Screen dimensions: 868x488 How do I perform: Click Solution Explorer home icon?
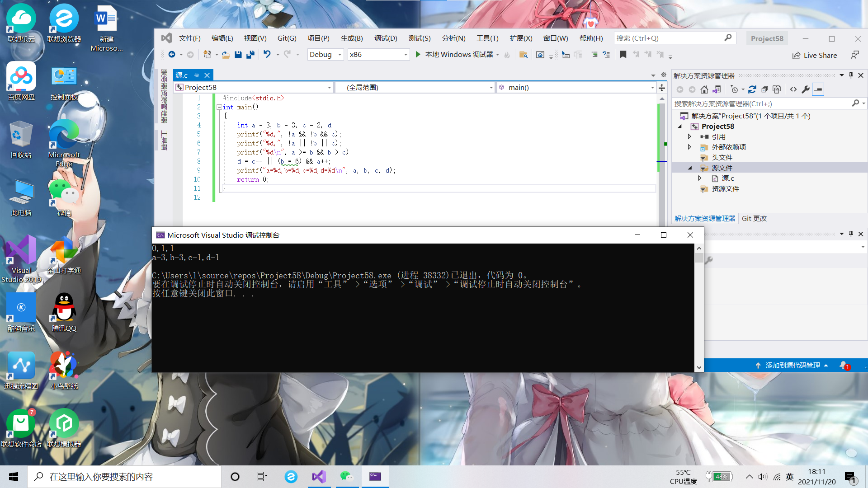tap(704, 89)
